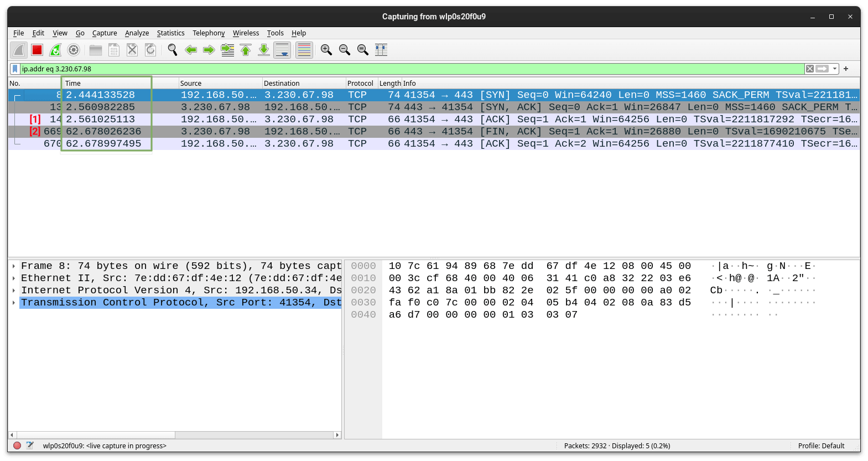Close this capture file icon
868x461 pixels.
pyautogui.click(x=132, y=50)
